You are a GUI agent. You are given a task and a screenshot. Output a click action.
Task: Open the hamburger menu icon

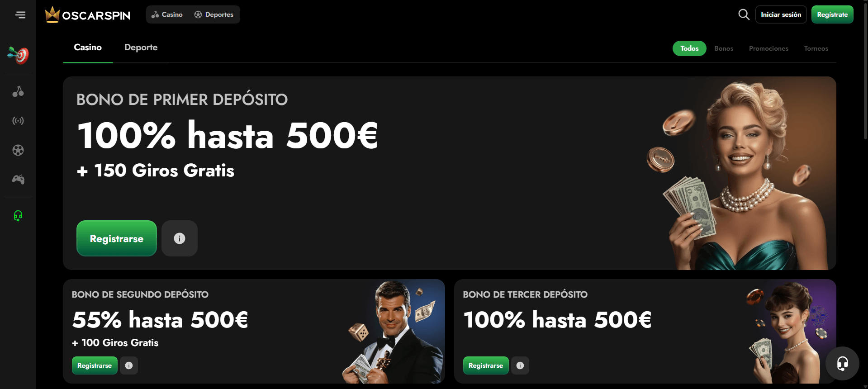click(x=20, y=15)
